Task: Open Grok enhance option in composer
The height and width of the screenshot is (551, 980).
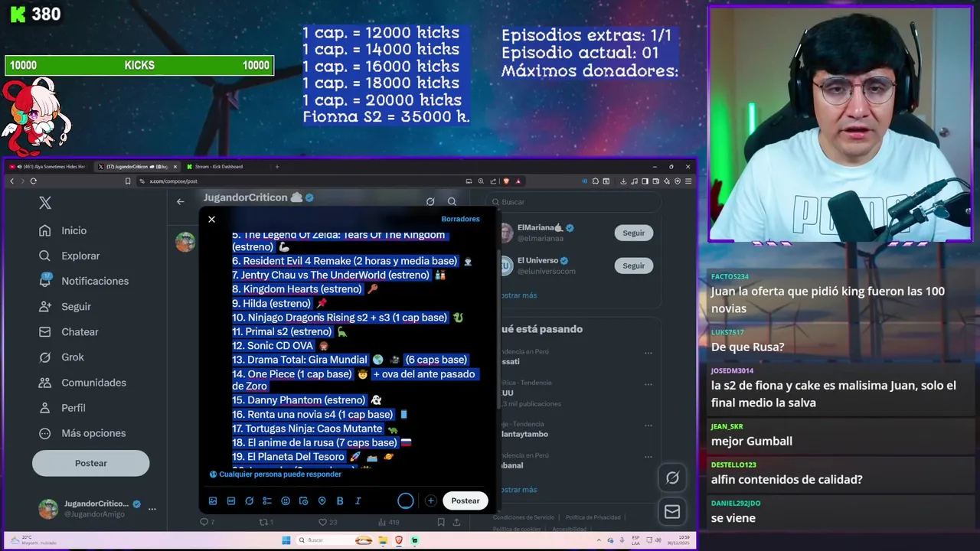Action: pos(249,500)
